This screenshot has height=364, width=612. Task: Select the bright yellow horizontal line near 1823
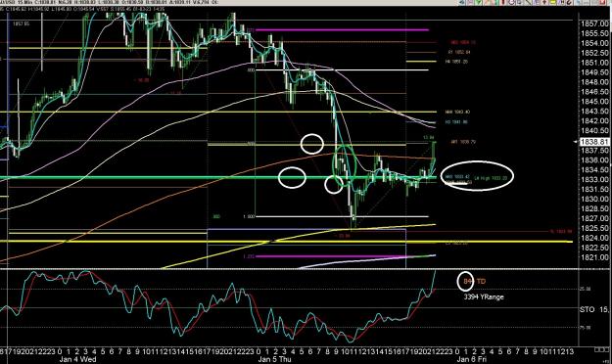[x=287, y=242]
